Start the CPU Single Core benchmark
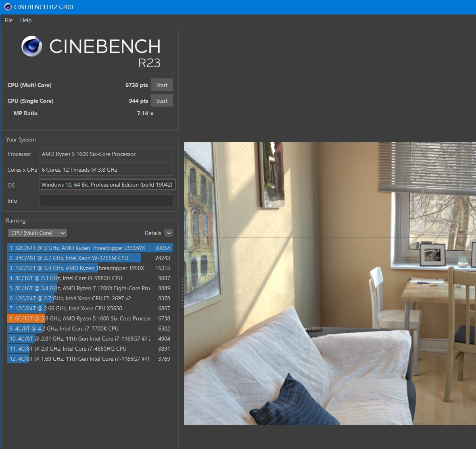Viewport: 476px width, 449px height. pos(162,101)
